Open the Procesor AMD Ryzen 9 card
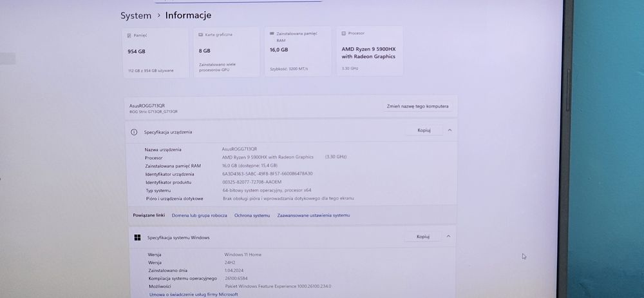This screenshot has height=298, width=644. click(x=370, y=50)
